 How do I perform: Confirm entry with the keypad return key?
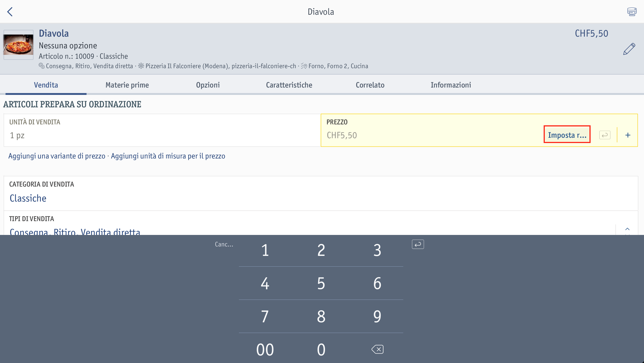coord(418,244)
